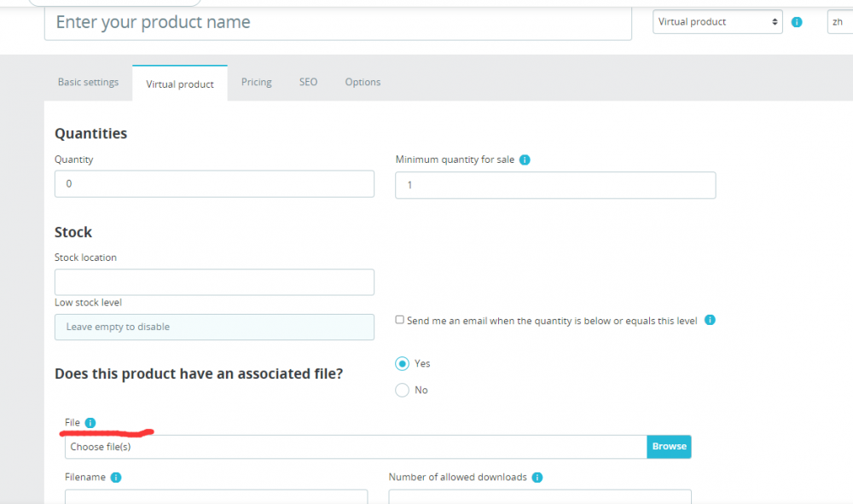This screenshot has height=504, width=853.
Task: Open the Pricing tab
Action: [x=256, y=83]
